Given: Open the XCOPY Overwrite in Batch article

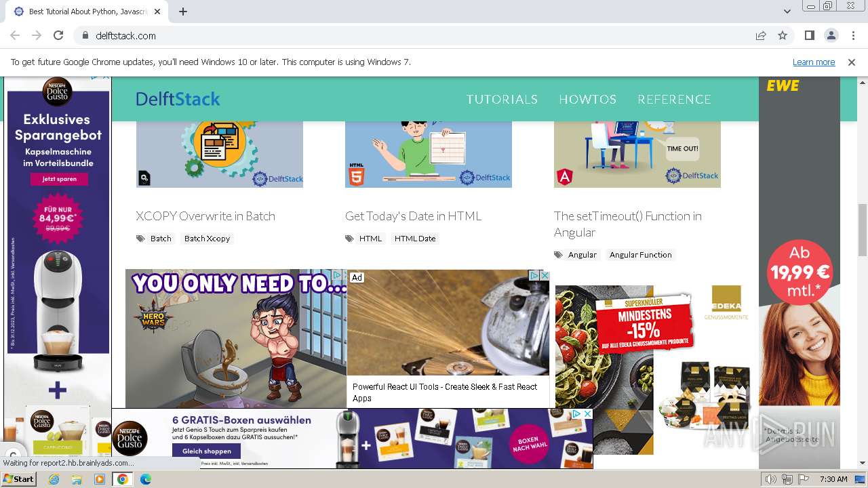Looking at the screenshot, I should coord(205,216).
